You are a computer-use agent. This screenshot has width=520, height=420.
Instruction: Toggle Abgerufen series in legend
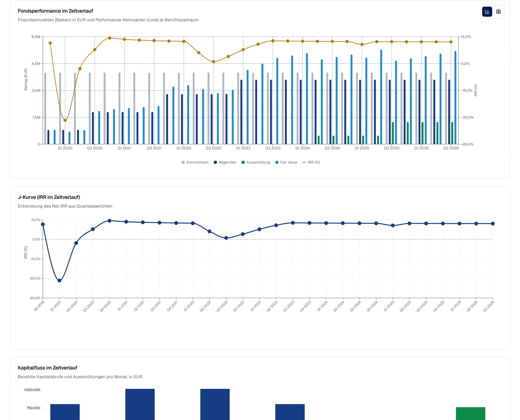tap(225, 162)
